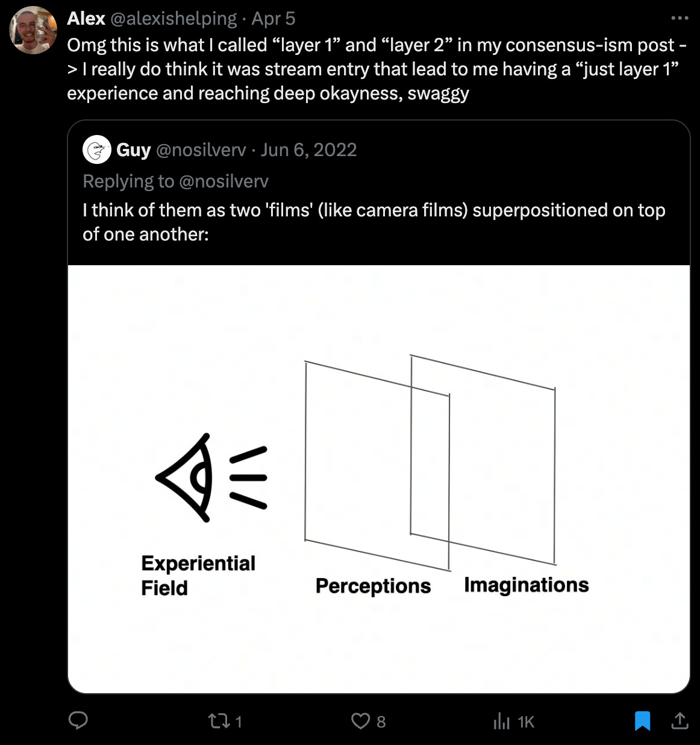
Task: Open @nosilverv mention after Replying to
Action: (223, 181)
